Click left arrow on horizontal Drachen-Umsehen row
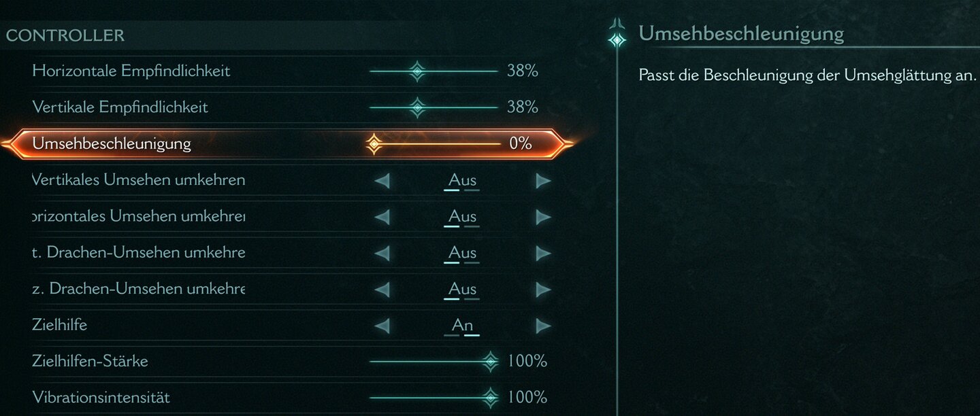980x416 pixels. [382, 290]
